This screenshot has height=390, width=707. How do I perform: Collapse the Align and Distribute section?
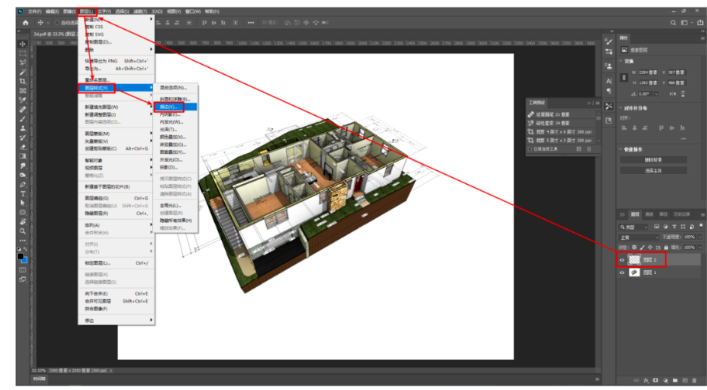tap(621, 108)
